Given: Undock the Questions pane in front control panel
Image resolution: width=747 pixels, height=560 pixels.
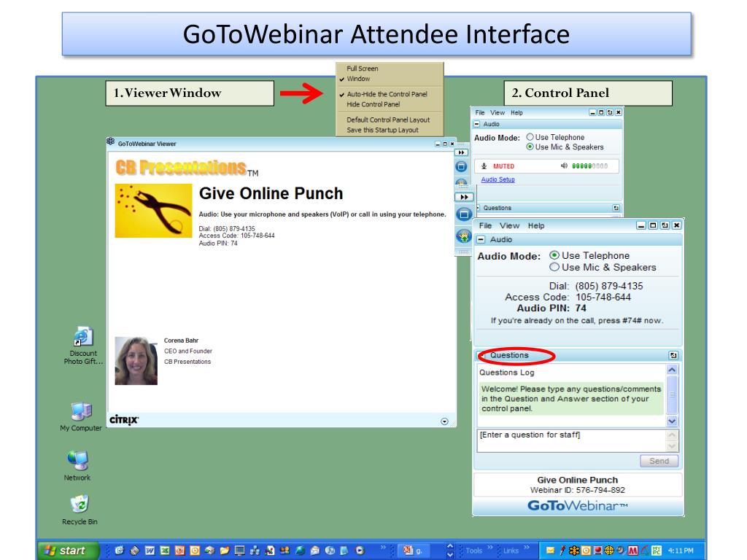Looking at the screenshot, I should click(673, 355).
